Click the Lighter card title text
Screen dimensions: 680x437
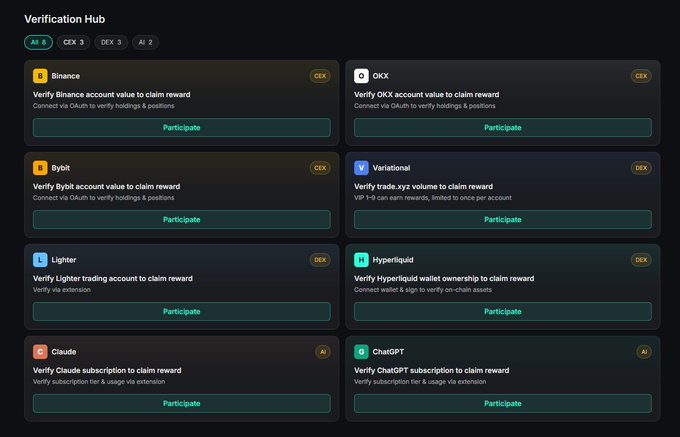point(64,260)
